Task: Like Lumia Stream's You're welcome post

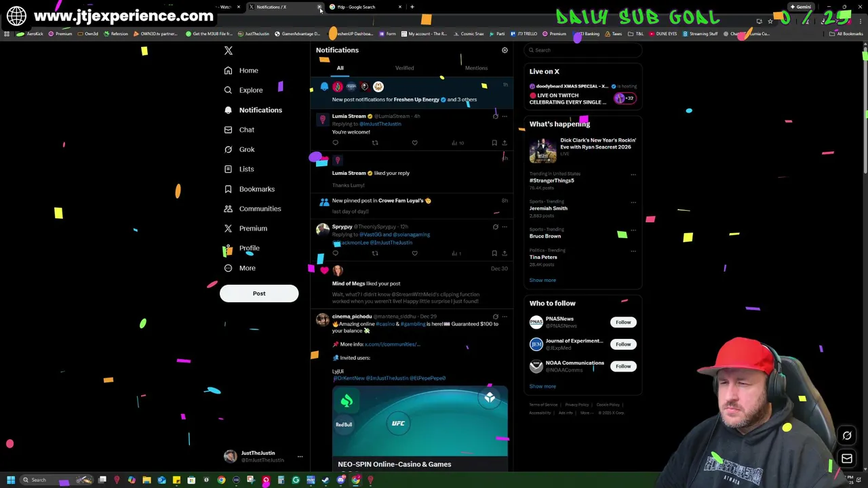Action: (x=414, y=143)
